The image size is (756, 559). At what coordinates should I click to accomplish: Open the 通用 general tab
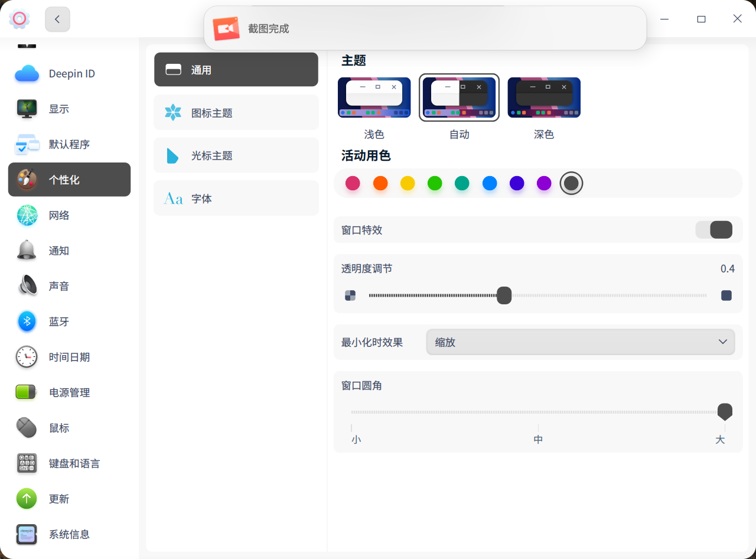click(x=236, y=70)
